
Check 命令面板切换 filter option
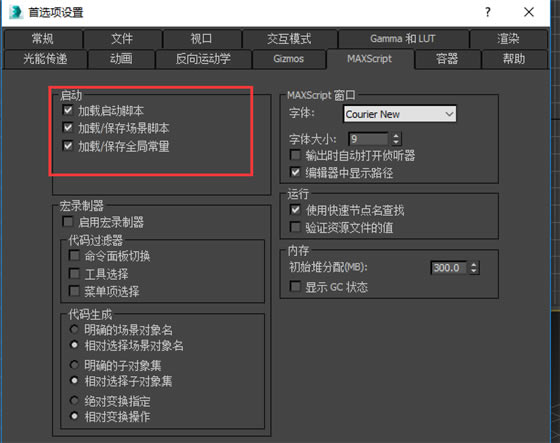(x=74, y=255)
